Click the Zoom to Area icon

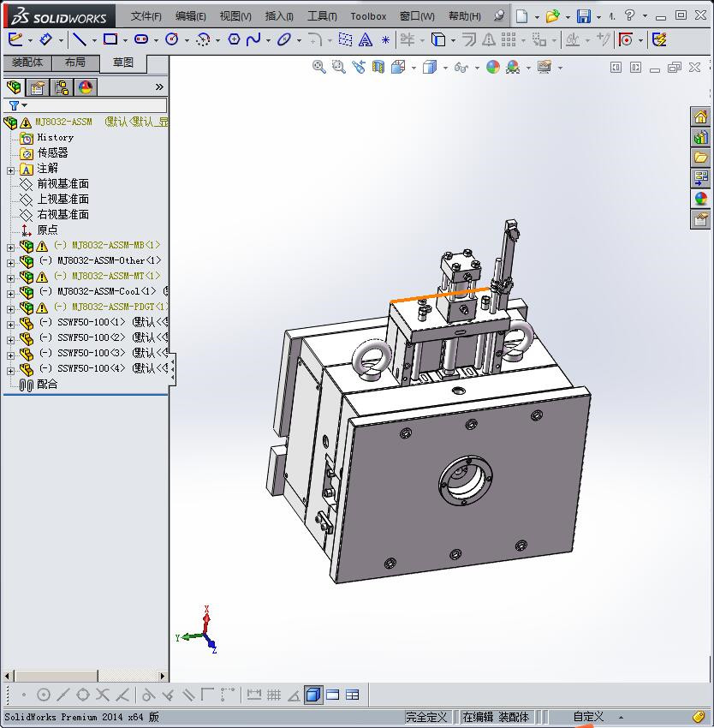point(339,68)
